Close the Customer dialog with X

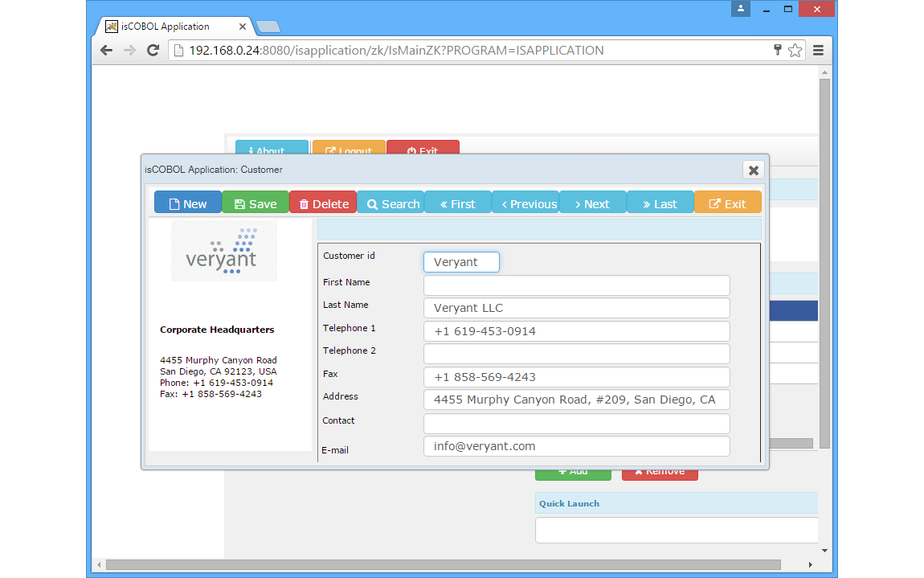753,170
